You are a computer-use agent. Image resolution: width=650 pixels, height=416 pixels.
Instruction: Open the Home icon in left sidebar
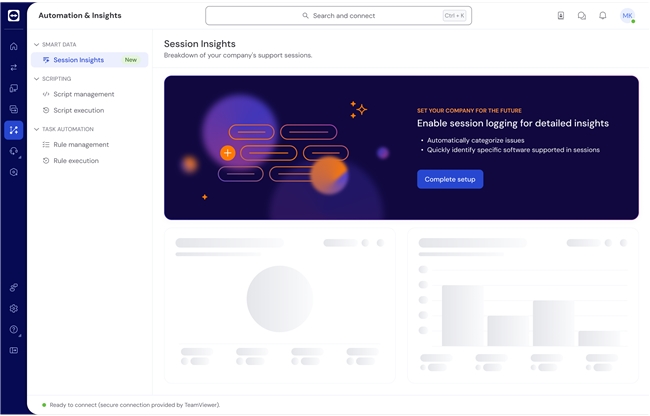pos(13,46)
